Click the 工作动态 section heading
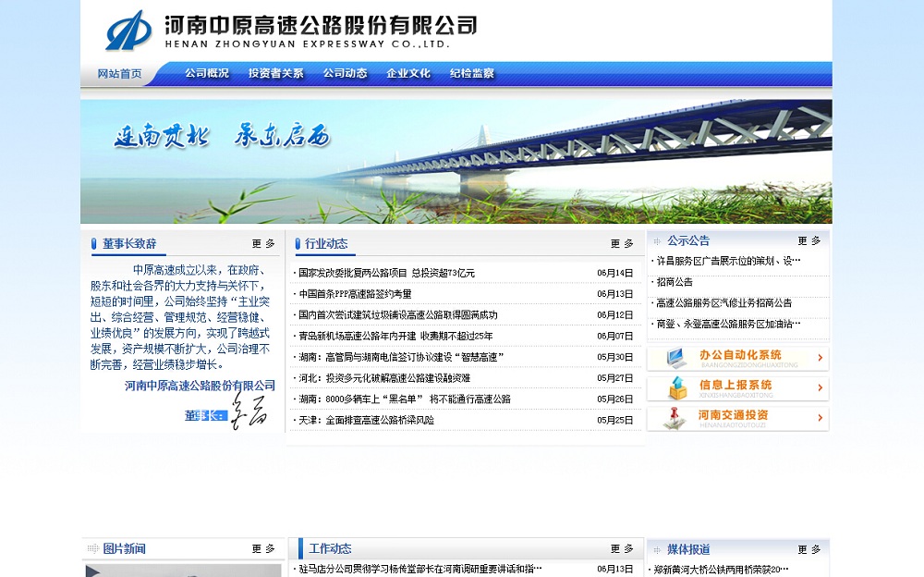The width and height of the screenshot is (924, 577). coord(330,548)
